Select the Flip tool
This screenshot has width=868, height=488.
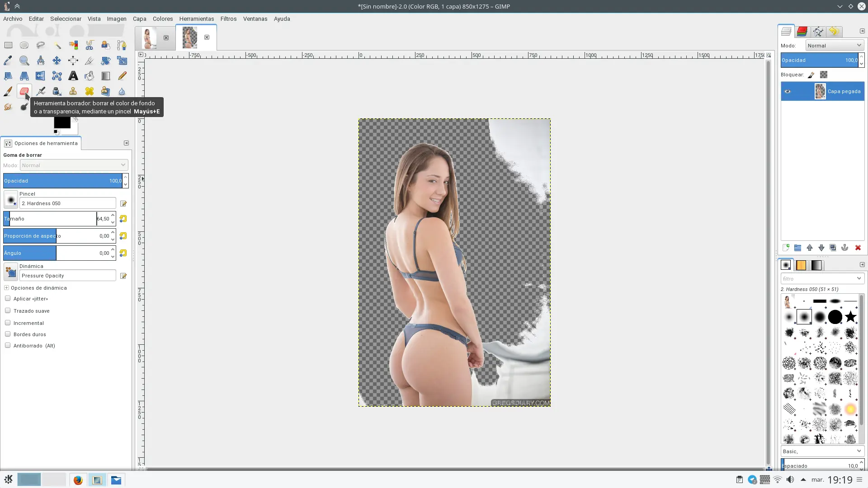tap(41, 76)
